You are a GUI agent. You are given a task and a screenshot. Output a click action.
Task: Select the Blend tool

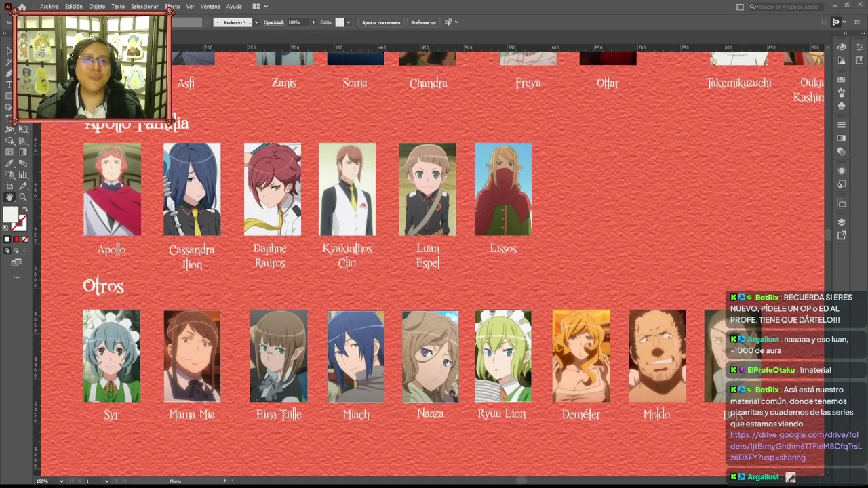[22, 163]
